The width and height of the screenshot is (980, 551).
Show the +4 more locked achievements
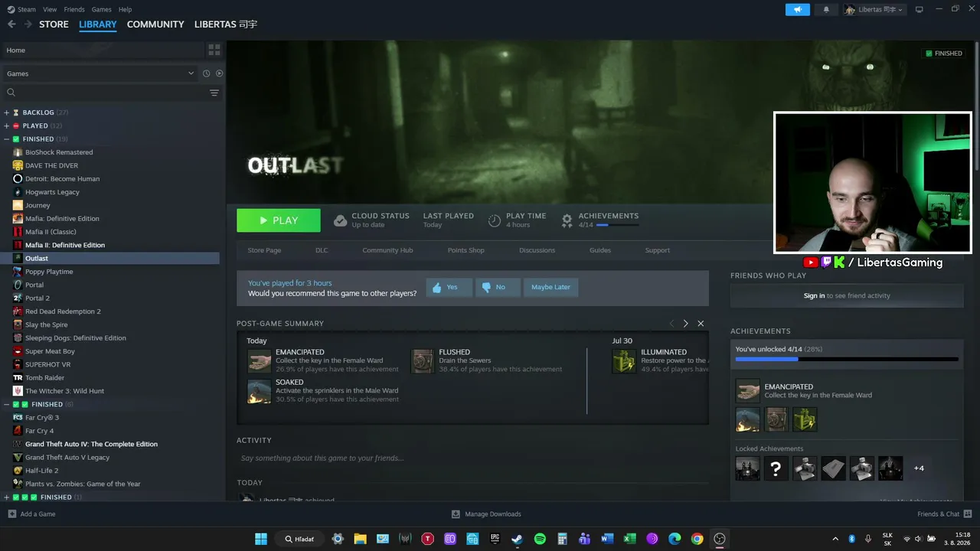(x=919, y=468)
